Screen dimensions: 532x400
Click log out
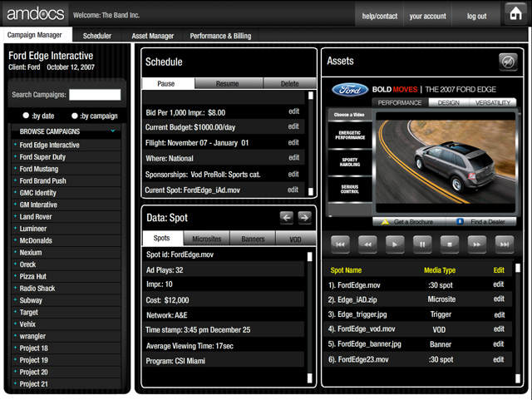(476, 16)
